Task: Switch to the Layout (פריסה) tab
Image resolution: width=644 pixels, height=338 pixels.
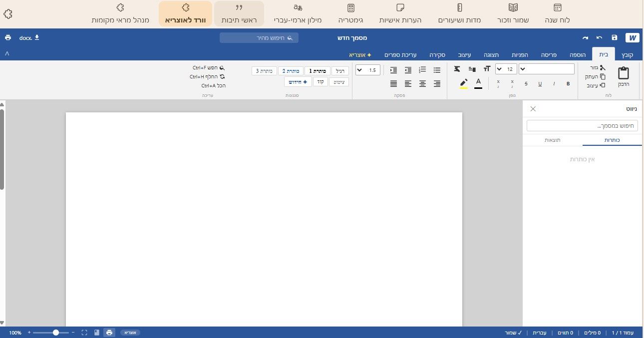Action: [x=549, y=54]
